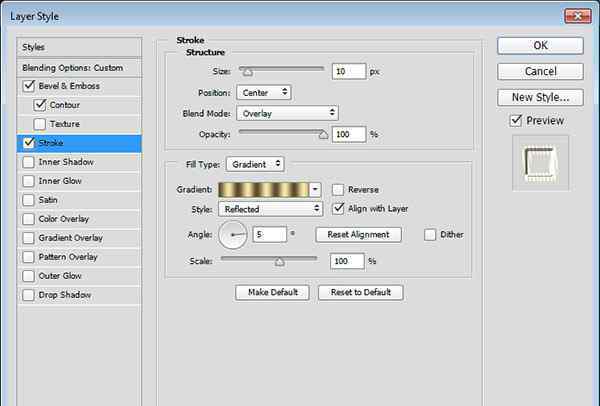This screenshot has height=406, width=600.
Task: Enable the Inner Glow checkbox
Action: 28,181
